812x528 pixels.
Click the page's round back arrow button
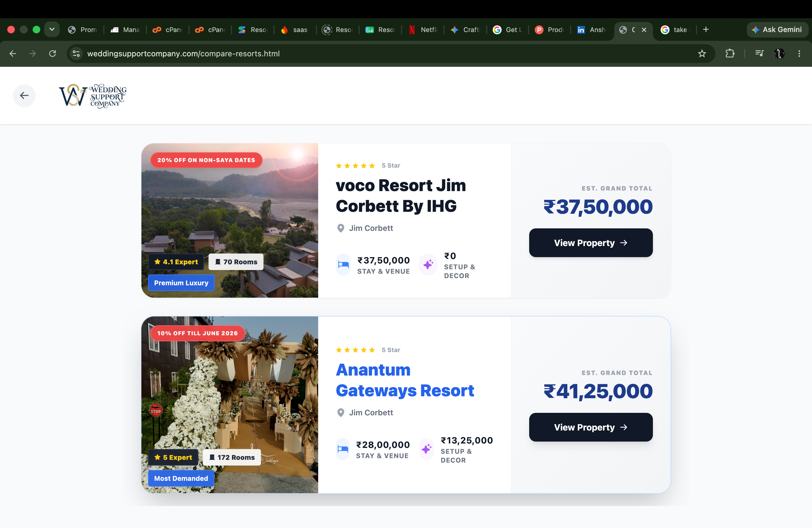click(24, 96)
